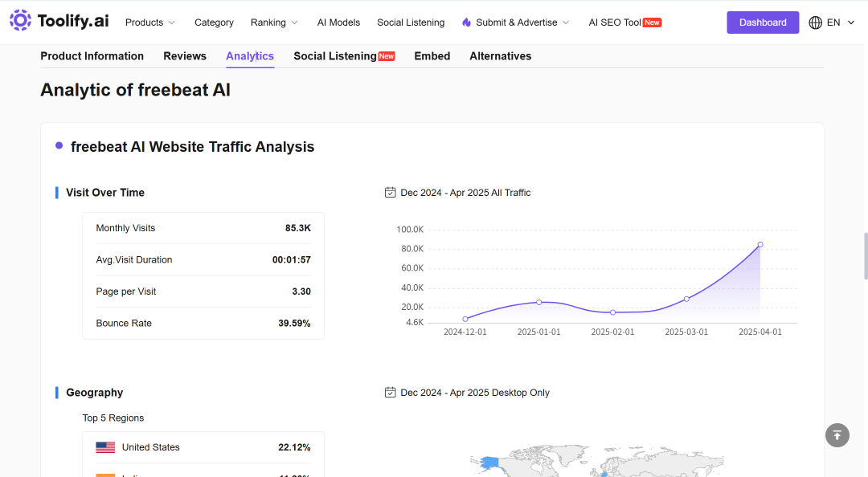868x477 pixels.
Task: Click the 2025-03-01 x-axis label
Action: 686,332
